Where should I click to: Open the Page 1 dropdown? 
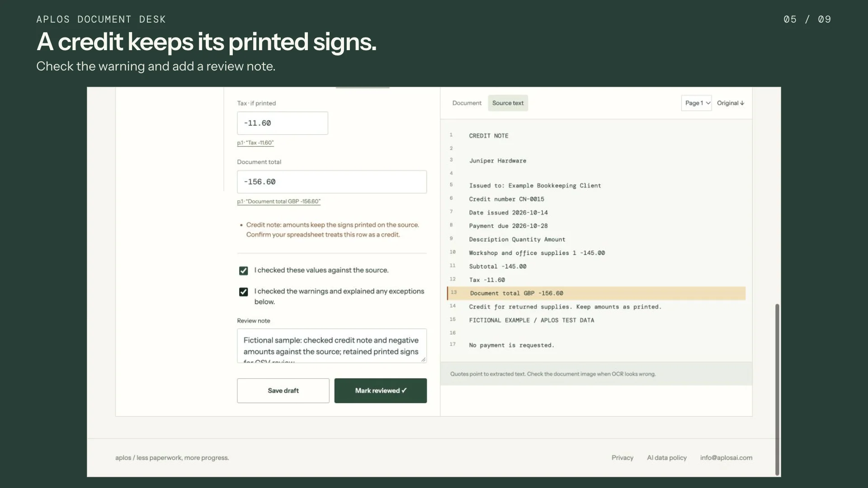tap(696, 103)
